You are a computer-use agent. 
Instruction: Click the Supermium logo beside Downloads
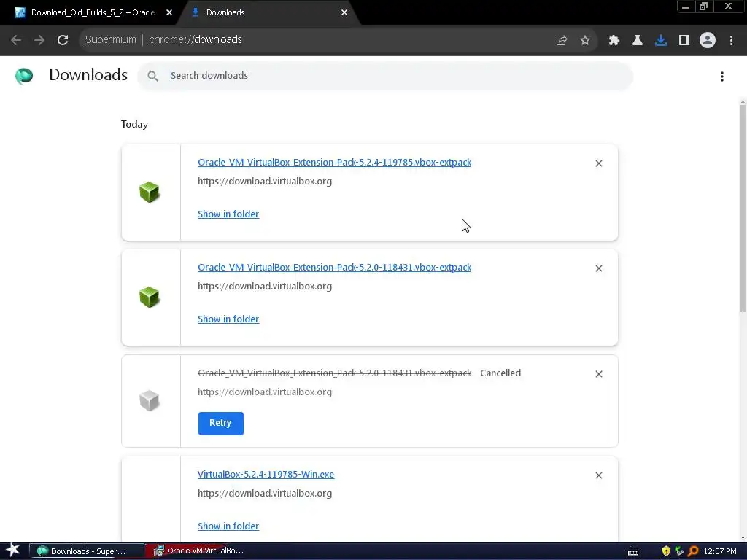point(24,76)
